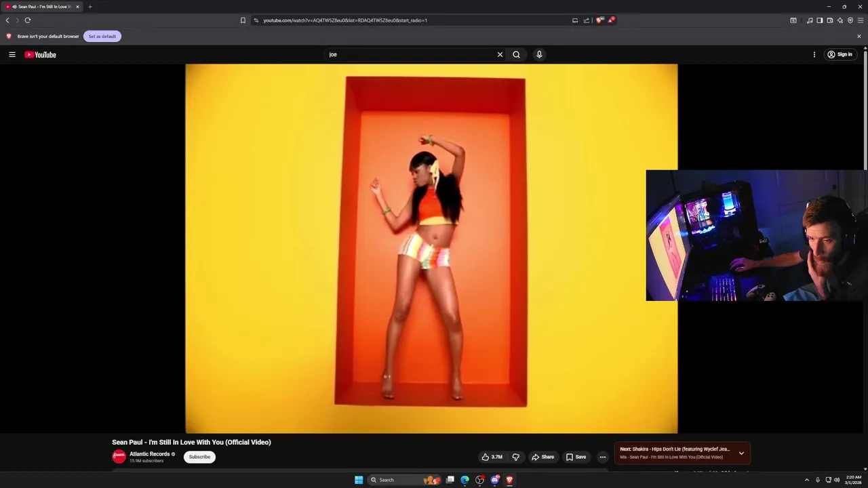Open the cast/picture-in-picture icon in address bar
Image resolution: width=868 pixels, height=488 pixels.
click(x=575, y=20)
